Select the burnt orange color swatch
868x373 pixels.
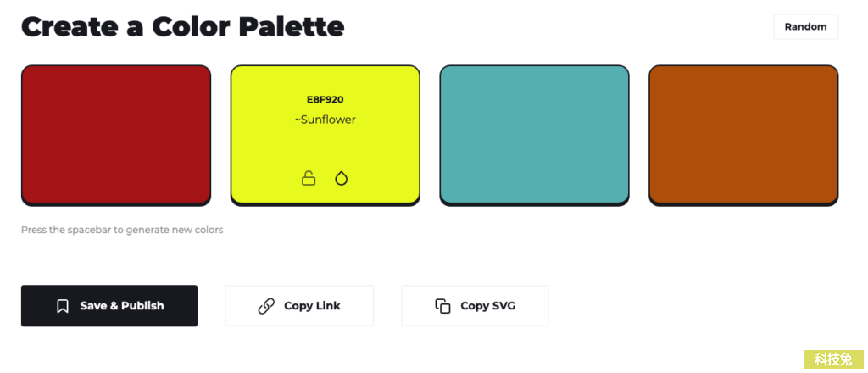(743, 135)
